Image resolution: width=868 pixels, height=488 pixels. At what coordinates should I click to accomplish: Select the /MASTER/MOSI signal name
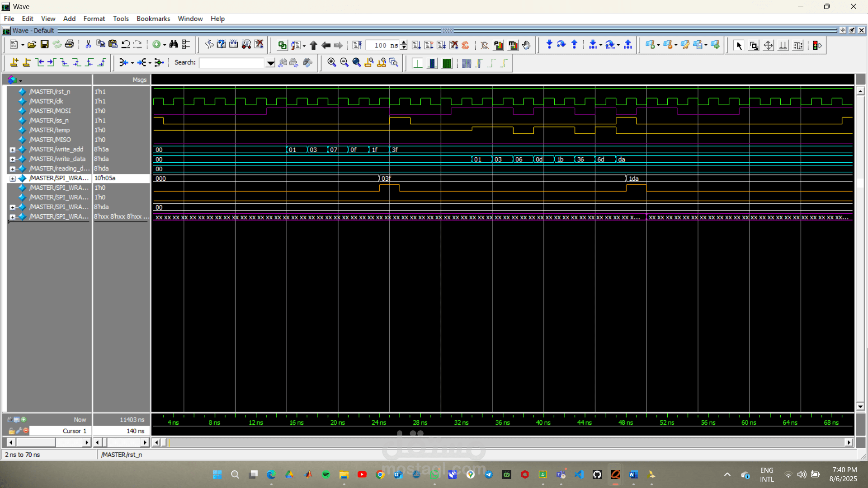pyautogui.click(x=50, y=111)
